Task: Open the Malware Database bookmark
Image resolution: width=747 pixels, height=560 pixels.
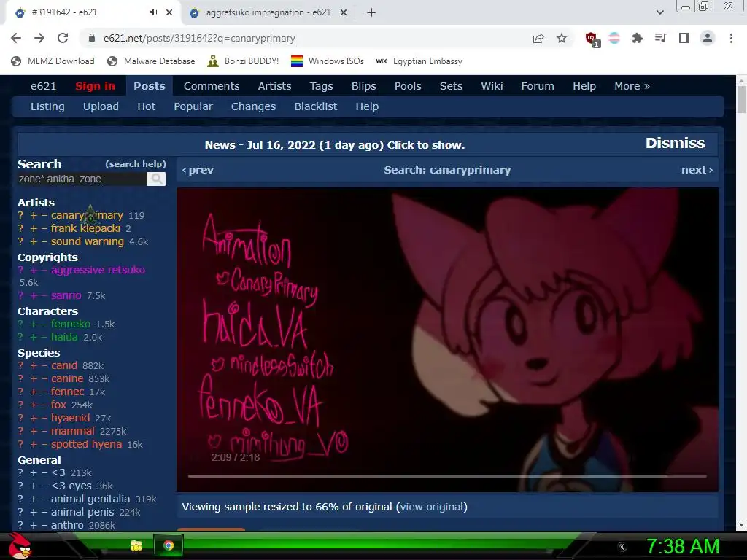Action: pyautogui.click(x=151, y=61)
